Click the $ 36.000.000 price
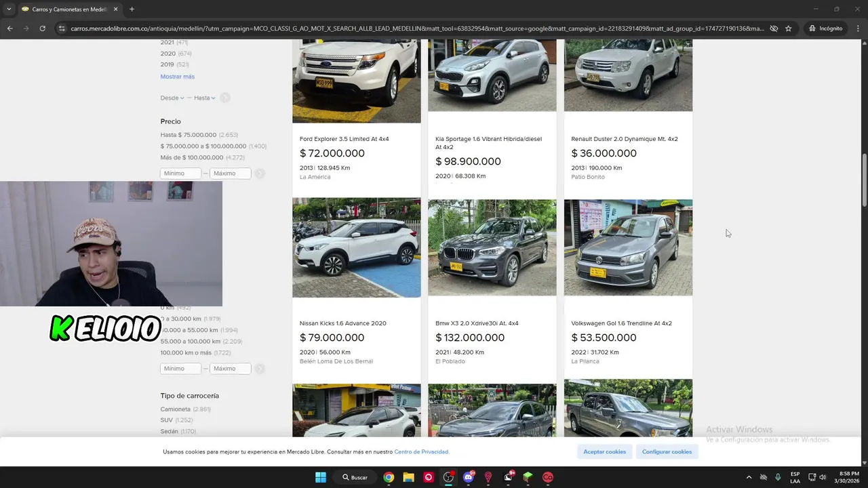This screenshot has height=488, width=868. click(604, 153)
